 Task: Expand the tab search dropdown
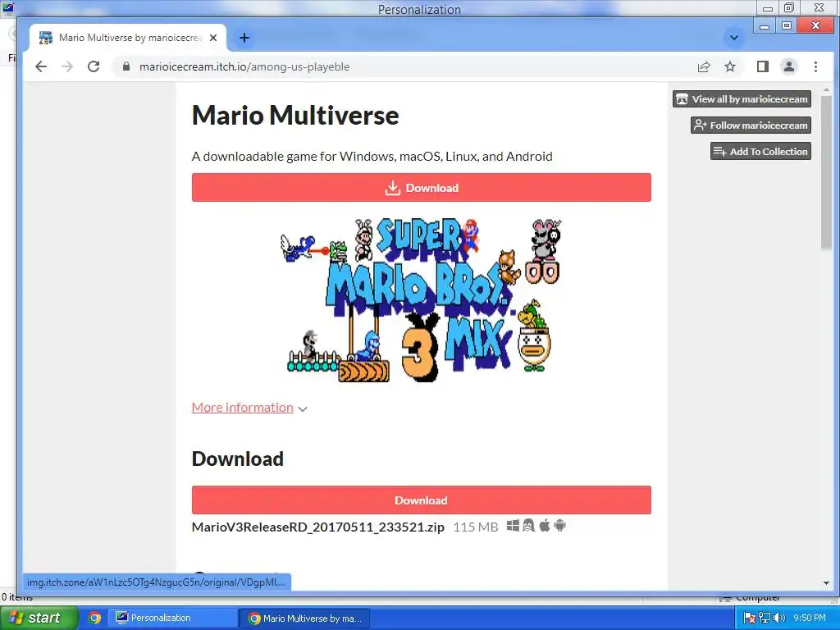coord(734,38)
